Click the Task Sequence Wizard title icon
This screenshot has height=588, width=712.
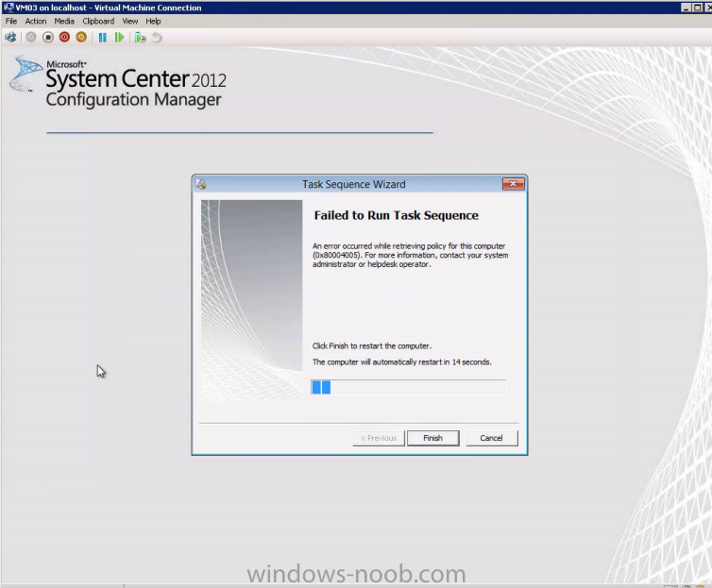click(201, 184)
